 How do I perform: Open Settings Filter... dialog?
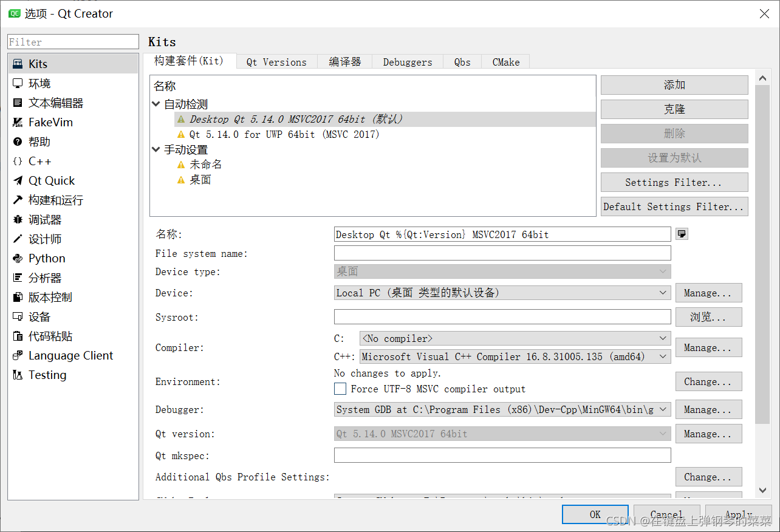pos(674,182)
